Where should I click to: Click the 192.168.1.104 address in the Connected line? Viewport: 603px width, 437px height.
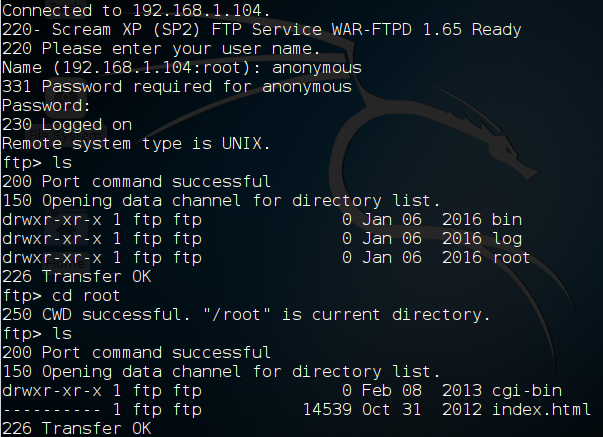point(201,10)
